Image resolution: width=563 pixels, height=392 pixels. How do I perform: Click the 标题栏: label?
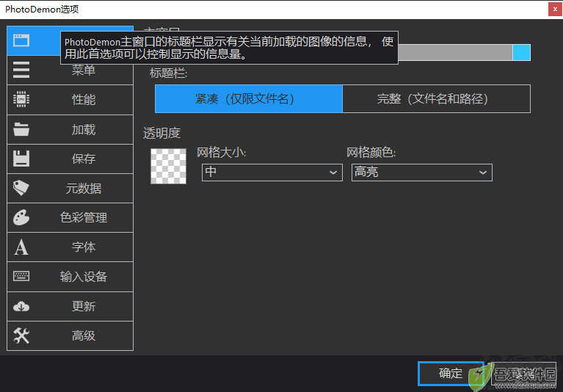[168, 73]
